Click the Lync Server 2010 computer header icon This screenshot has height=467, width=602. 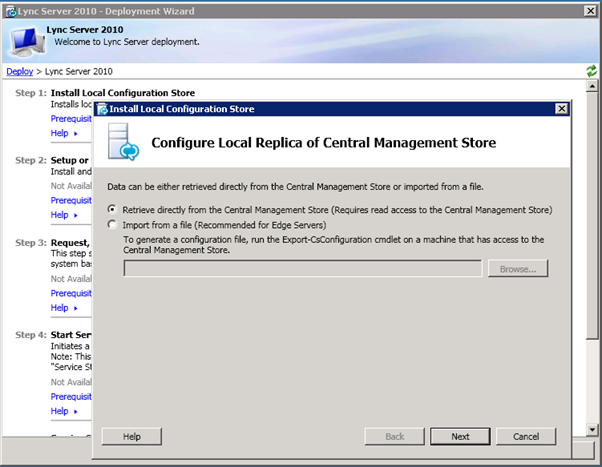click(24, 40)
